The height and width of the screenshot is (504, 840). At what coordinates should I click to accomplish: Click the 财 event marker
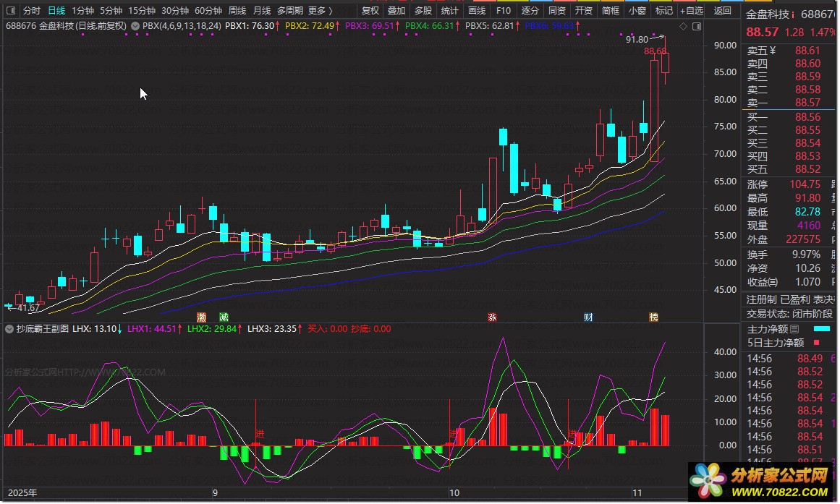click(x=588, y=317)
